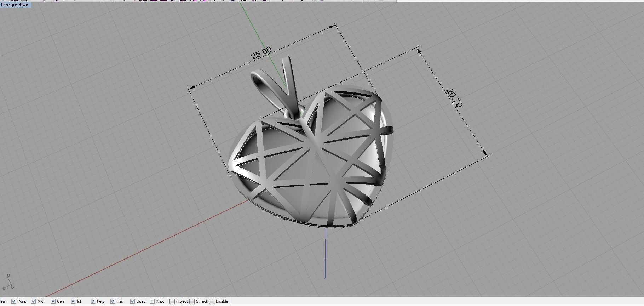Enable the STrack smart tracking option
The width and height of the screenshot is (644, 306).
tap(192, 301)
